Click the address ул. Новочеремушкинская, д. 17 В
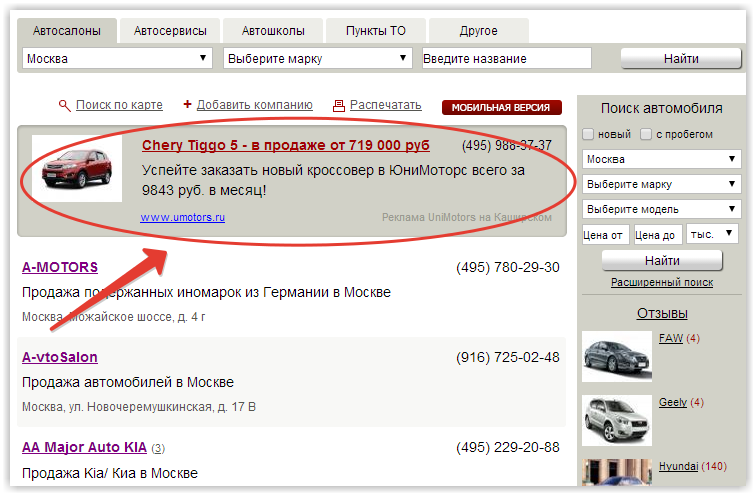The image size is (756, 496). point(162,407)
